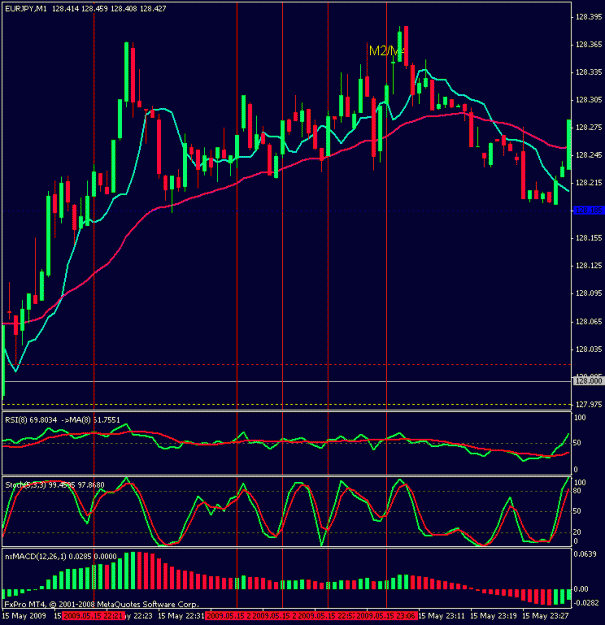The image size is (605, 625).
Task: Click the red 2009.05.15 22:21 time label
Action: point(93,616)
